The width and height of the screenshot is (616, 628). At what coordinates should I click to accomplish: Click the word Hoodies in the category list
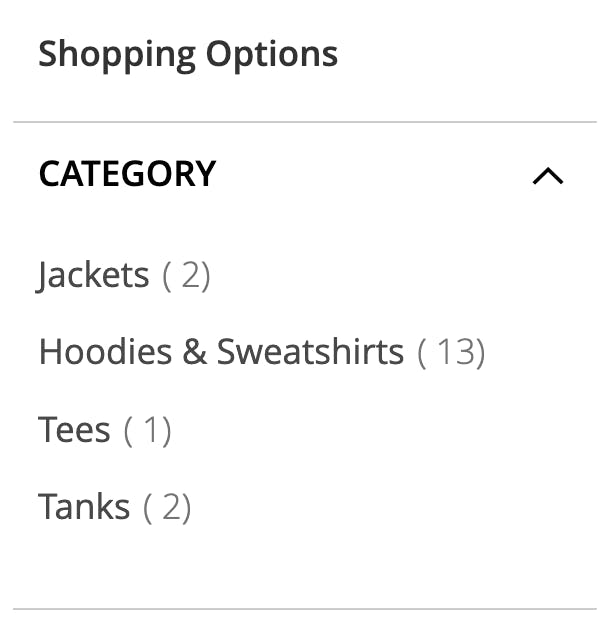105,352
